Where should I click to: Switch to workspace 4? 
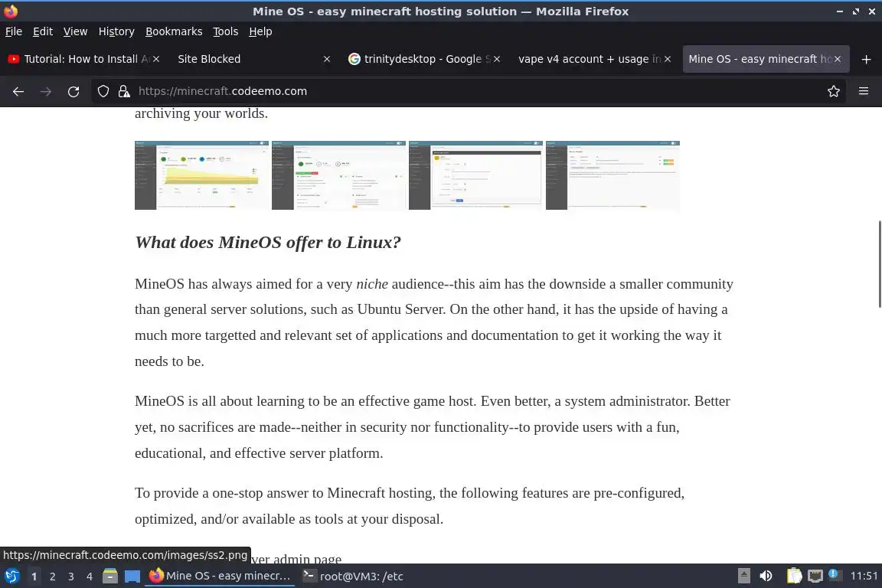point(90,577)
